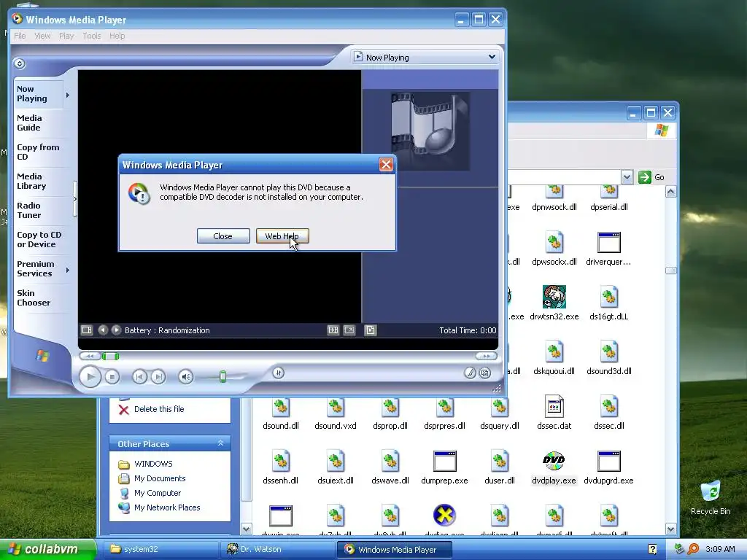Open Recycle Bin on the desktop
The height and width of the screenshot is (560, 747).
[x=711, y=497]
